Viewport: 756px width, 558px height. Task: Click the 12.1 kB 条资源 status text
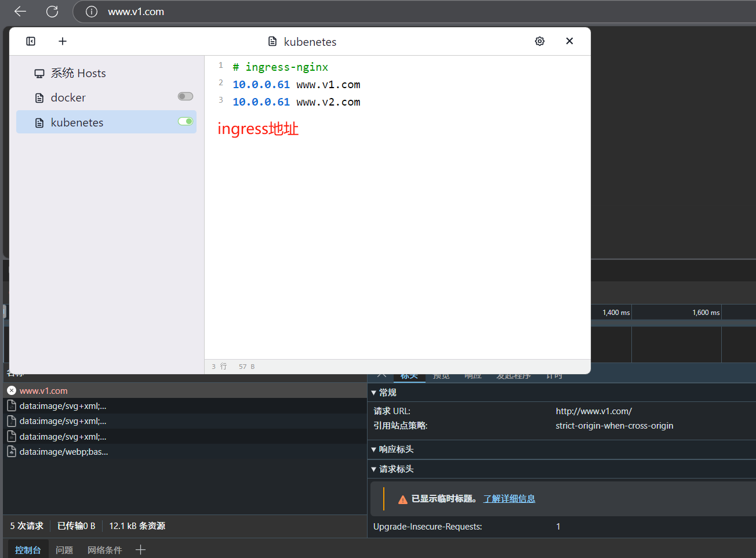point(137,526)
